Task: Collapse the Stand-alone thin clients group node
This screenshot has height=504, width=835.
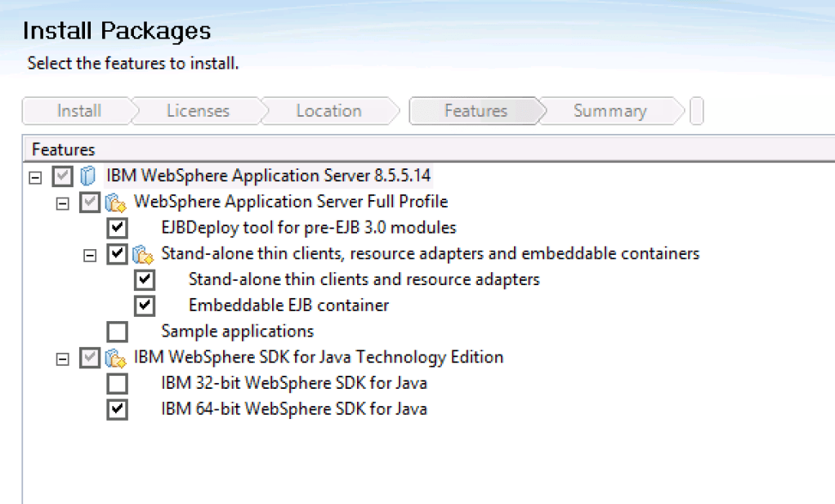Action: pos(90,255)
